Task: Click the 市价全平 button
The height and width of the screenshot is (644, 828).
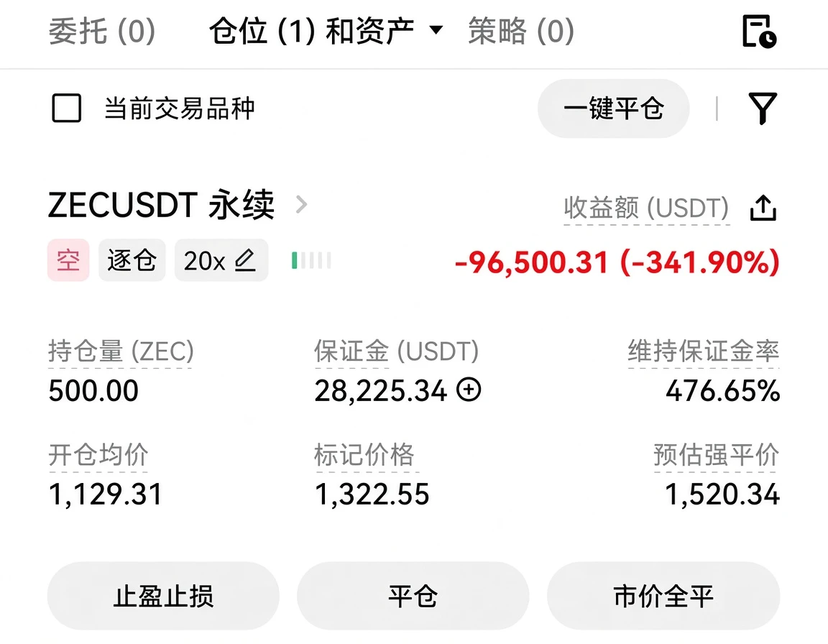Action: click(663, 596)
